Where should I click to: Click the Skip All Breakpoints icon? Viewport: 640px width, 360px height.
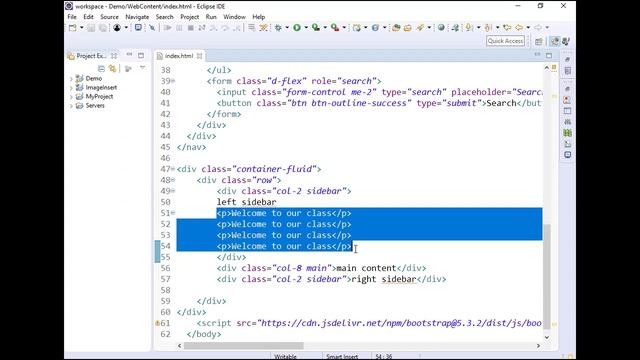(x=152, y=28)
